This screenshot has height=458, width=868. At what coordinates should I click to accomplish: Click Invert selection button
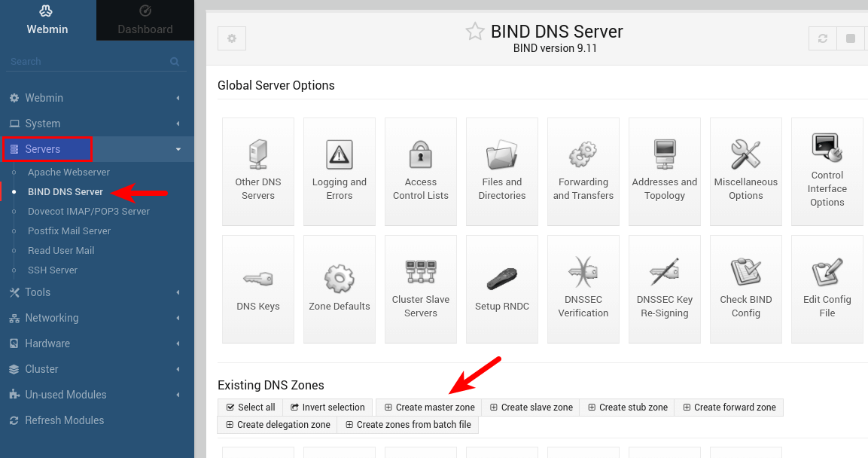tap(327, 408)
